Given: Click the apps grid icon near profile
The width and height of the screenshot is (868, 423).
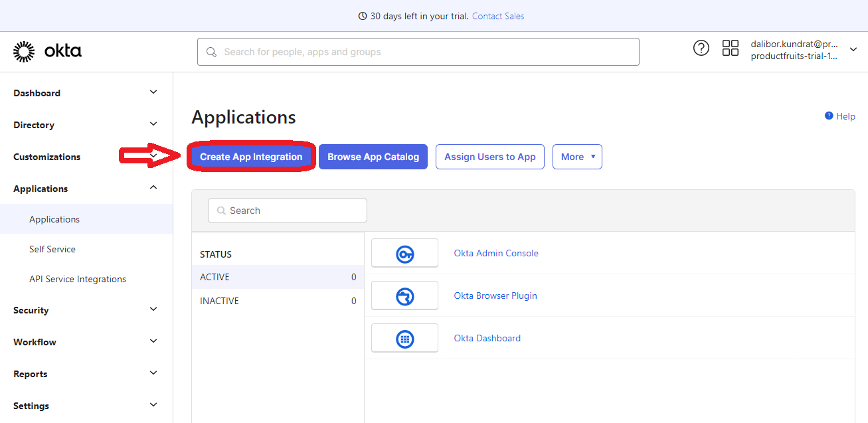Looking at the screenshot, I should coord(731,48).
